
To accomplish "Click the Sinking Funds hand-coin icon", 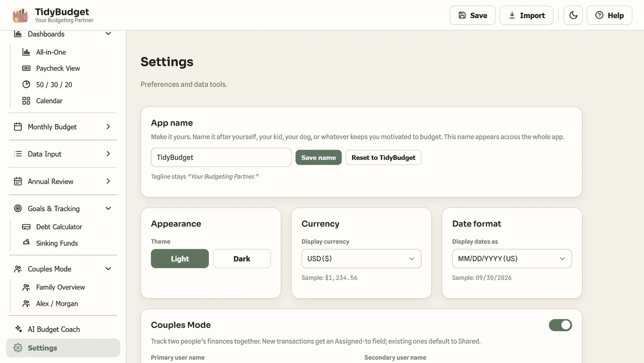I will [x=26, y=243].
